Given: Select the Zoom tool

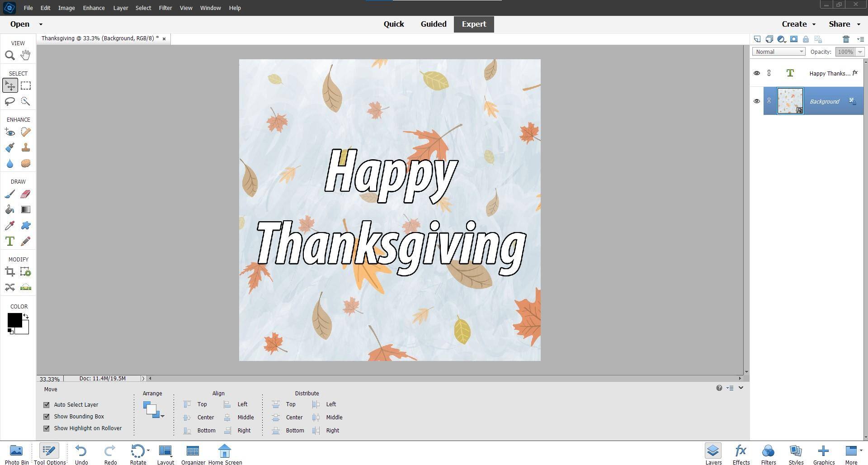Looking at the screenshot, I should (x=9, y=55).
